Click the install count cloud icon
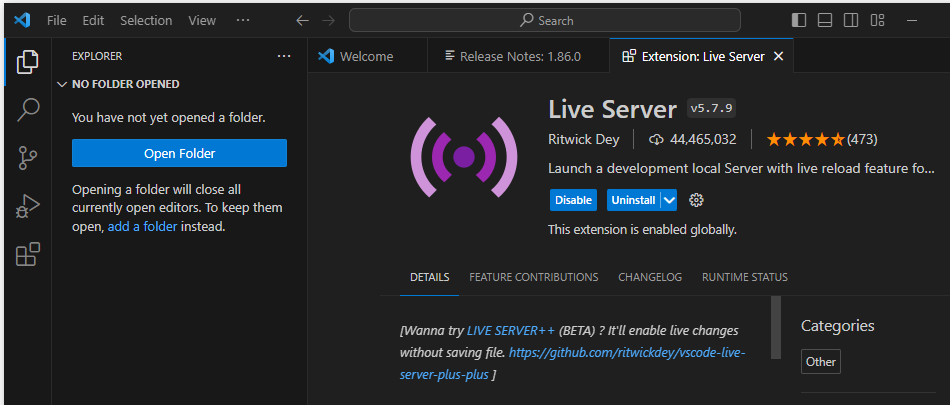This screenshot has width=950, height=405. (x=656, y=140)
